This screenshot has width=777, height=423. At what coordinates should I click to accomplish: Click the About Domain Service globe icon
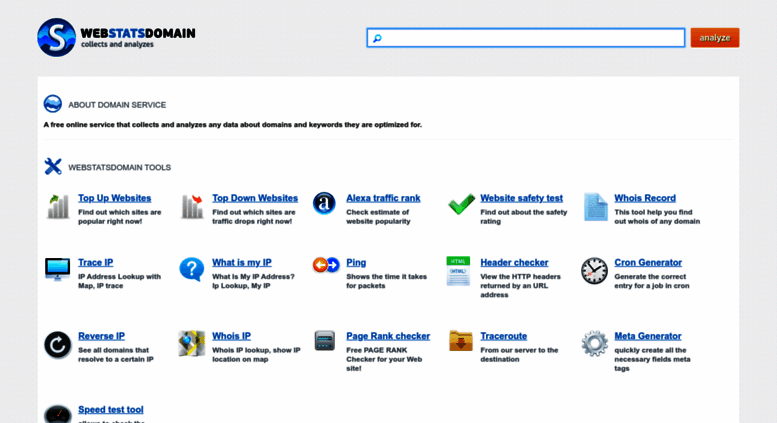coord(53,104)
